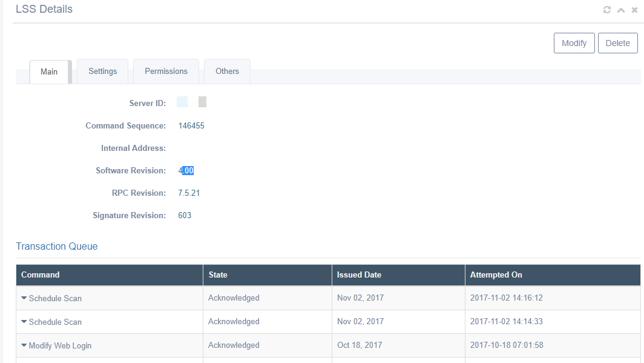Click the Command Sequence value 146455
Image resolution: width=644 pixels, height=363 pixels.
point(191,126)
